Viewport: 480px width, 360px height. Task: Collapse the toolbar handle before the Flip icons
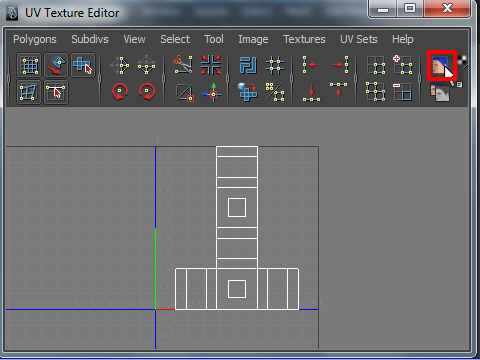click(x=100, y=79)
